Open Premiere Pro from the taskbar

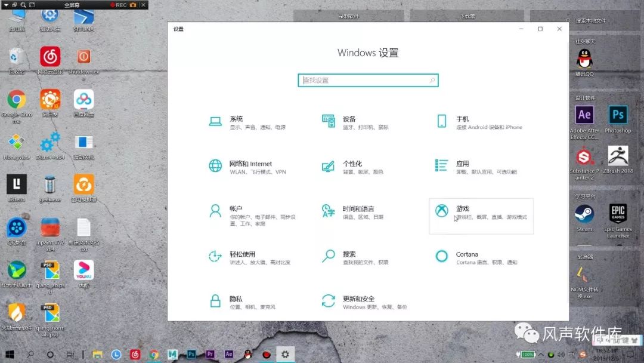point(210,354)
